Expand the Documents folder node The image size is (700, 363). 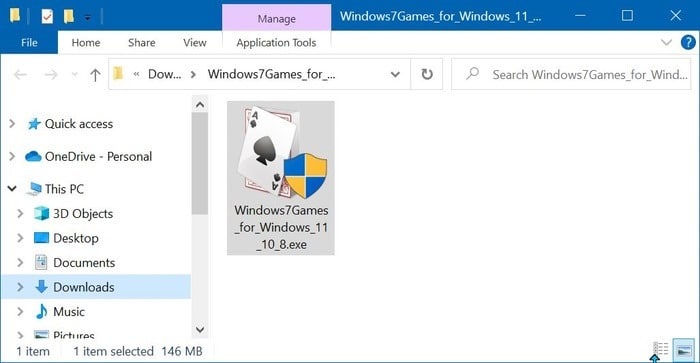click(20, 263)
